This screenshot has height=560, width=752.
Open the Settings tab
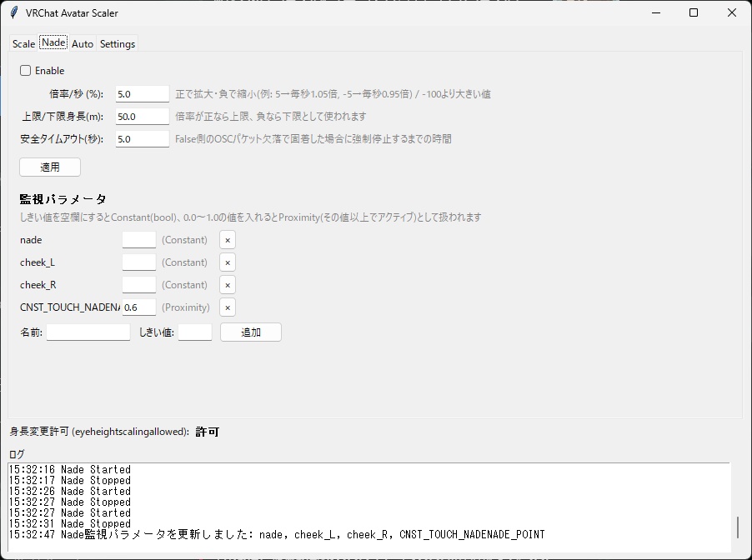click(x=118, y=43)
